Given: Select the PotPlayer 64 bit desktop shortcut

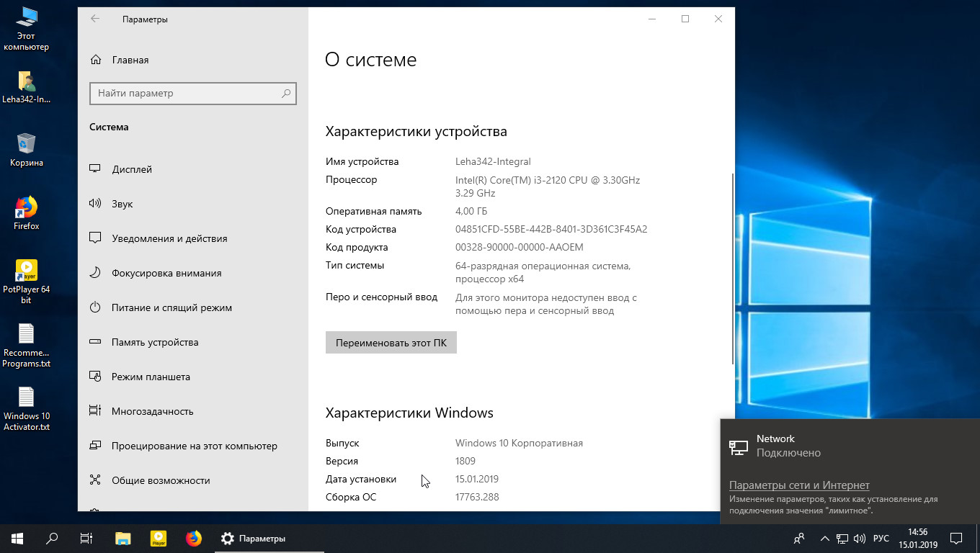Looking at the screenshot, I should 26,282.
